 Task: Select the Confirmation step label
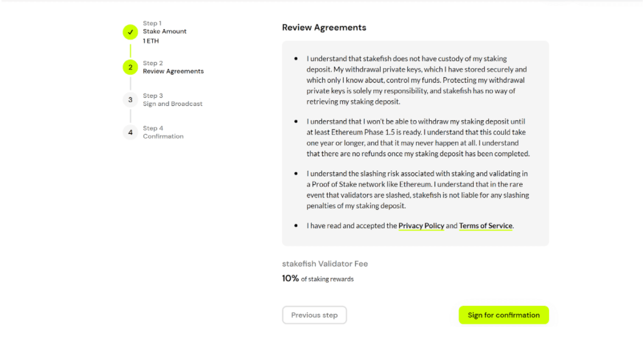[163, 136]
